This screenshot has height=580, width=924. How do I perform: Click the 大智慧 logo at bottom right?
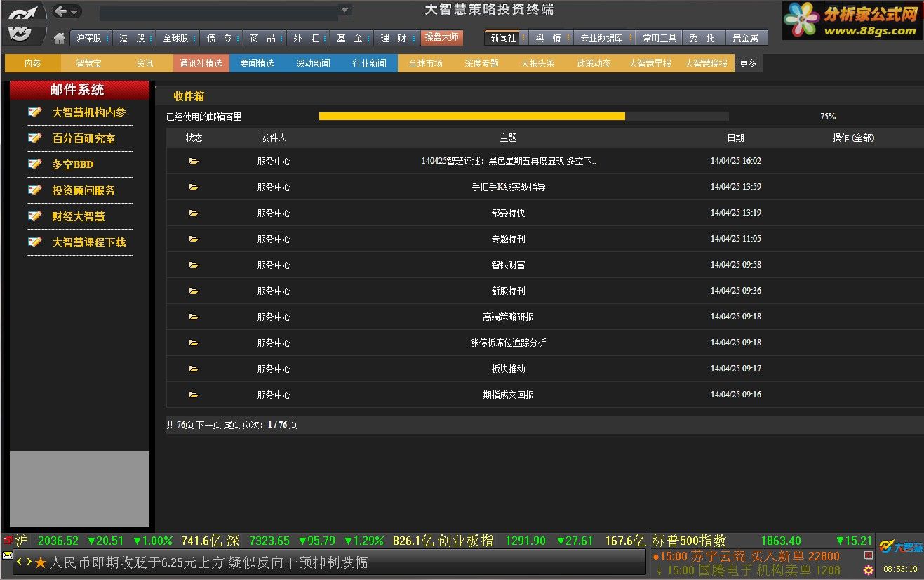pyautogui.click(x=901, y=547)
